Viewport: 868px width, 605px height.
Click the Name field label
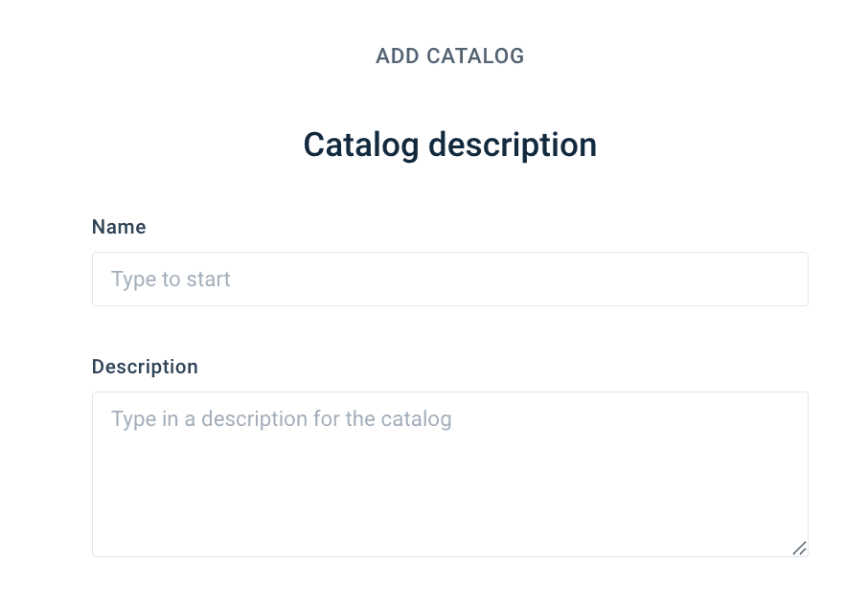click(x=119, y=227)
